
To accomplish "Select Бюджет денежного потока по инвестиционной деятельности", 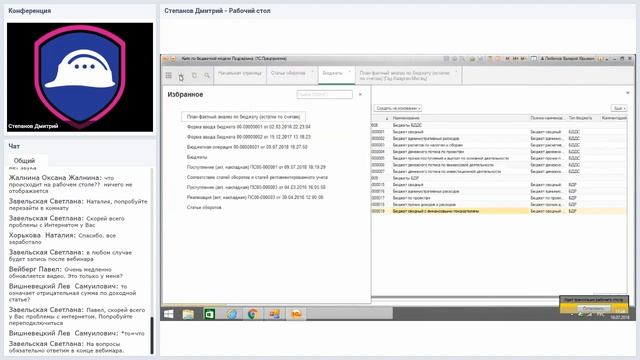I will click(x=499, y=171).
